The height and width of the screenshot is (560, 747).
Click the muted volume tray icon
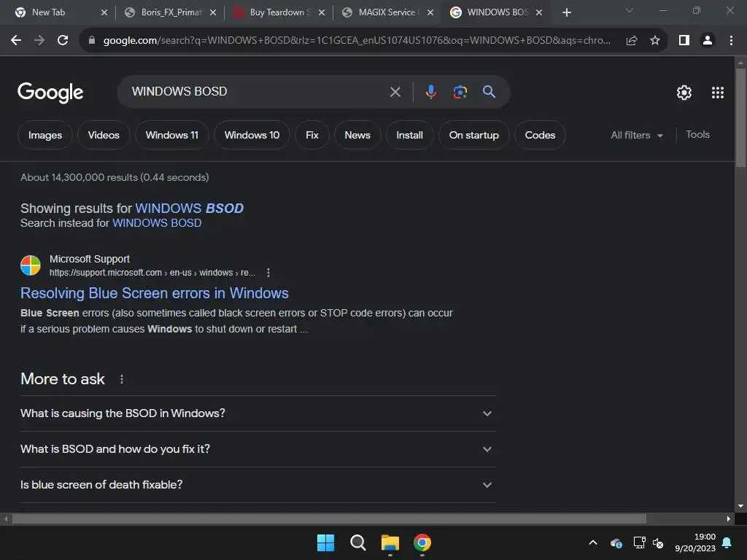pos(658,542)
